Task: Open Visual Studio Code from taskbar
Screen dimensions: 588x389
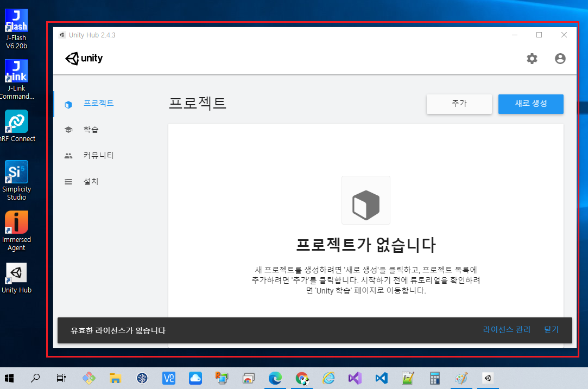Action: coord(381,378)
